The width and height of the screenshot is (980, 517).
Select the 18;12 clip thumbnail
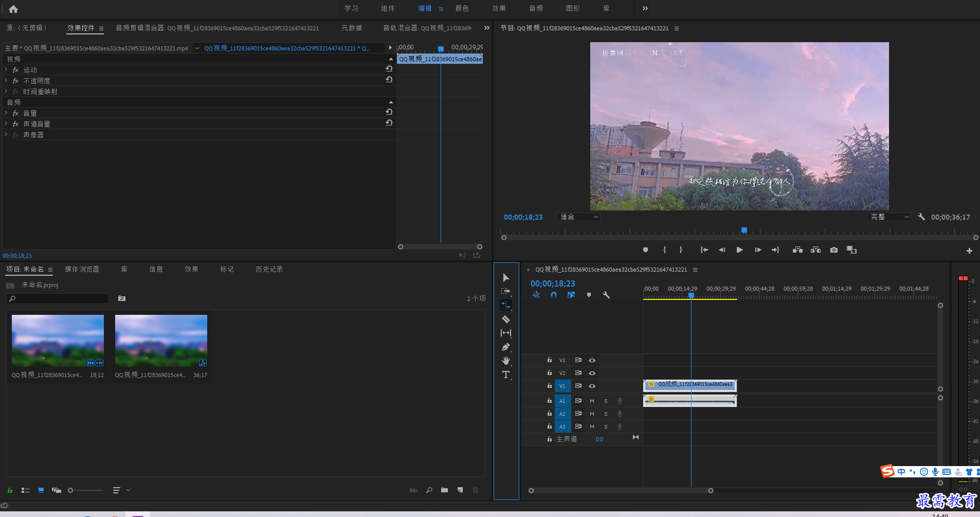point(58,341)
